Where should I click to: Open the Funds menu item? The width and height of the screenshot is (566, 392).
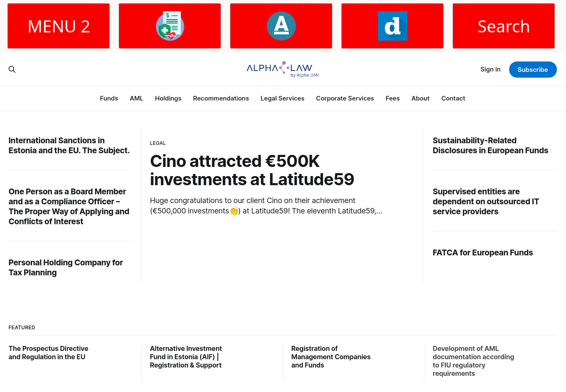[x=109, y=98]
